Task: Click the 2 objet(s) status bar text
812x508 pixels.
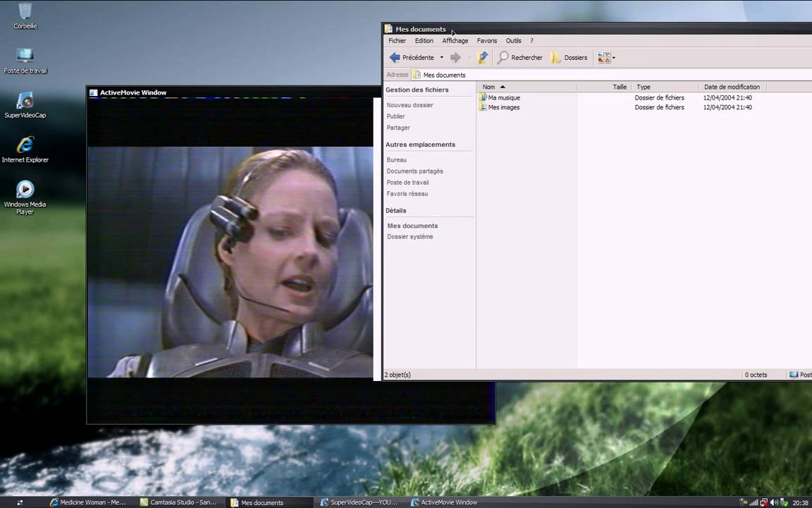Action: click(398, 374)
